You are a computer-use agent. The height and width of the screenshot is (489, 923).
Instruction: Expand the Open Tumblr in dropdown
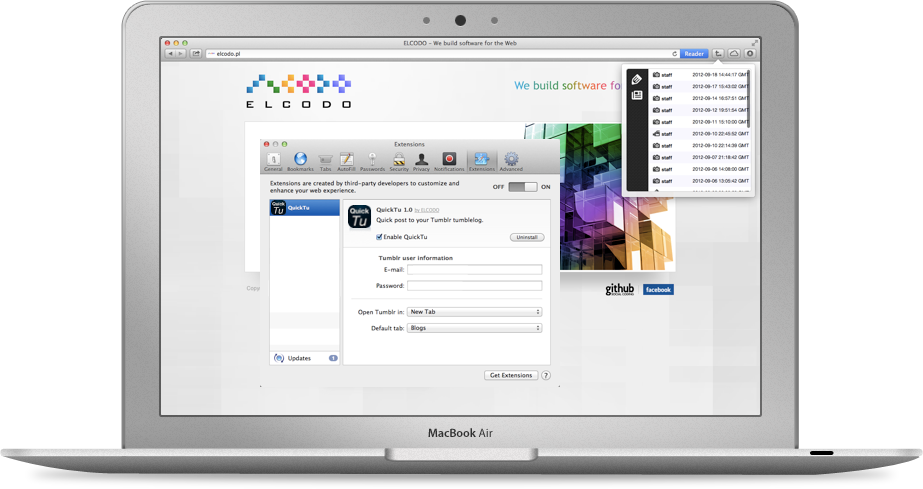[474, 312]
